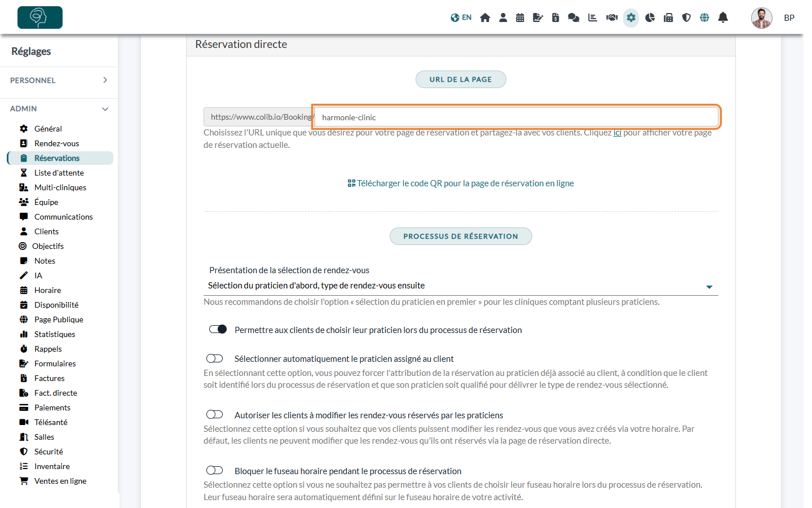Click the handshake icon in top bar
812x508 pixels.
(x=612, y=17)
